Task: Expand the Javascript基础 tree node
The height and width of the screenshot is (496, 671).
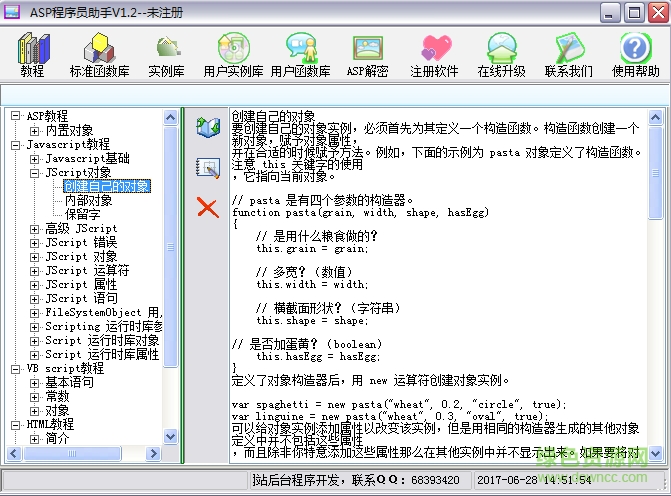Action: (35, 159)
